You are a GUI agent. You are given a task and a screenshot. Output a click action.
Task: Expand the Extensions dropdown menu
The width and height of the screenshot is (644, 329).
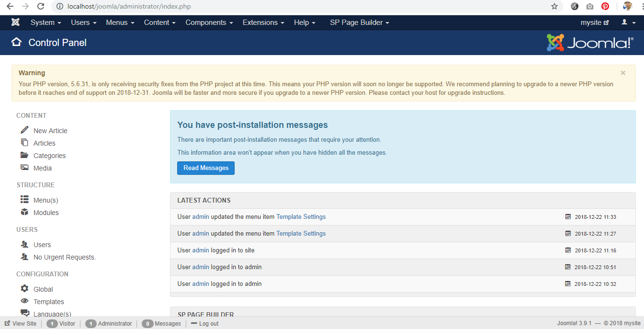(263, 23)
